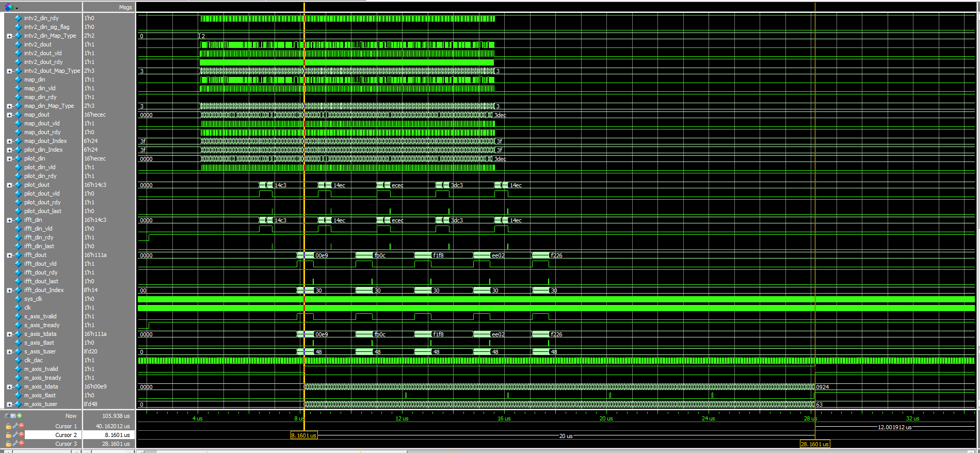
Task: Expand the map_din_Map_Type bus
Action: (x=9, y=106)
